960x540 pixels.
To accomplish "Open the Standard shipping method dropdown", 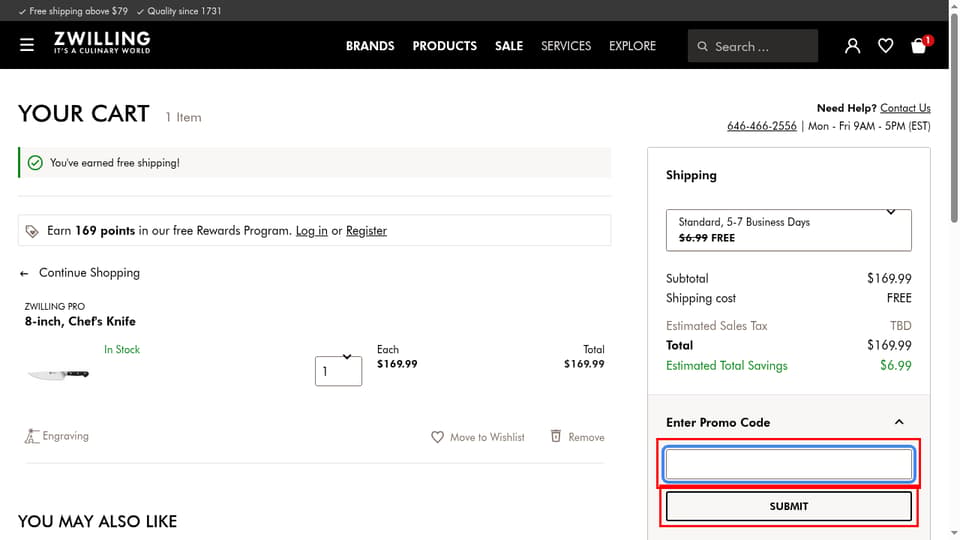I will [x=789, y=230].
